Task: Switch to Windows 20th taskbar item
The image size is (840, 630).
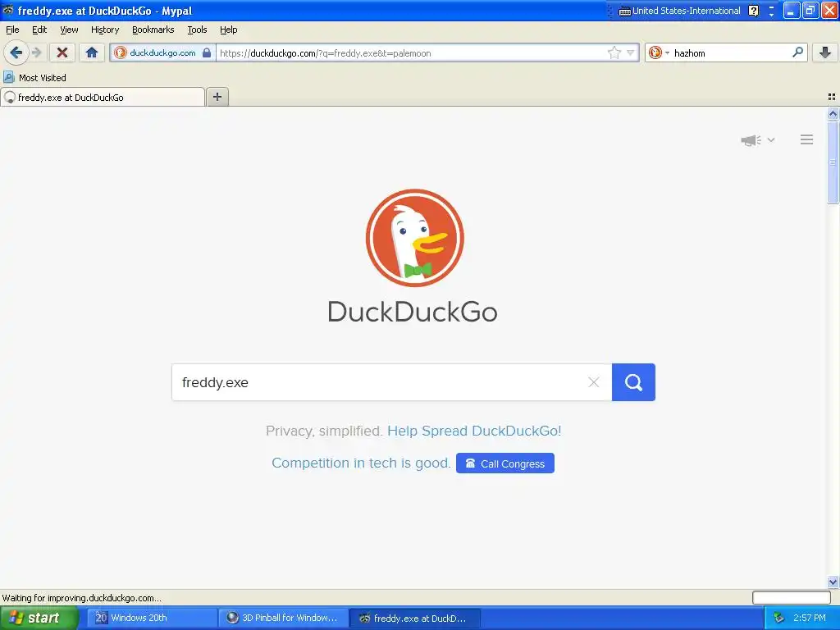Action: tap(152, 619)
